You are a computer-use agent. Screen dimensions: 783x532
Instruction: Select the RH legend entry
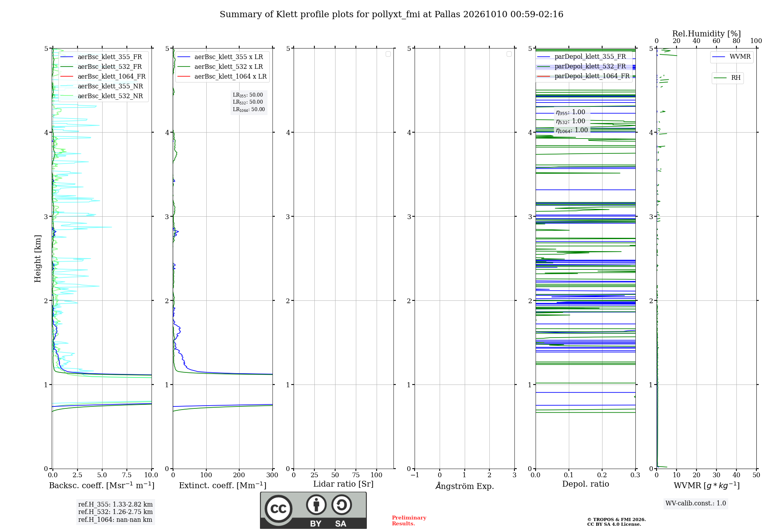[727, 78]
